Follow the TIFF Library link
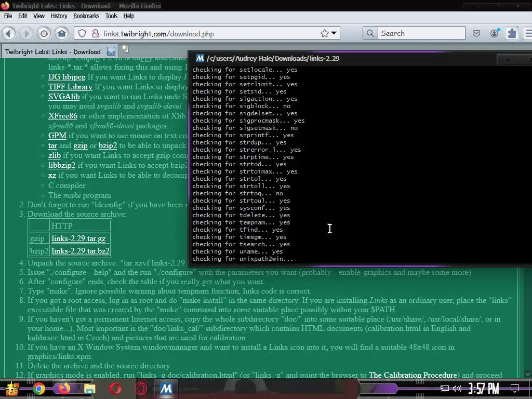 [x=70, y=87]
